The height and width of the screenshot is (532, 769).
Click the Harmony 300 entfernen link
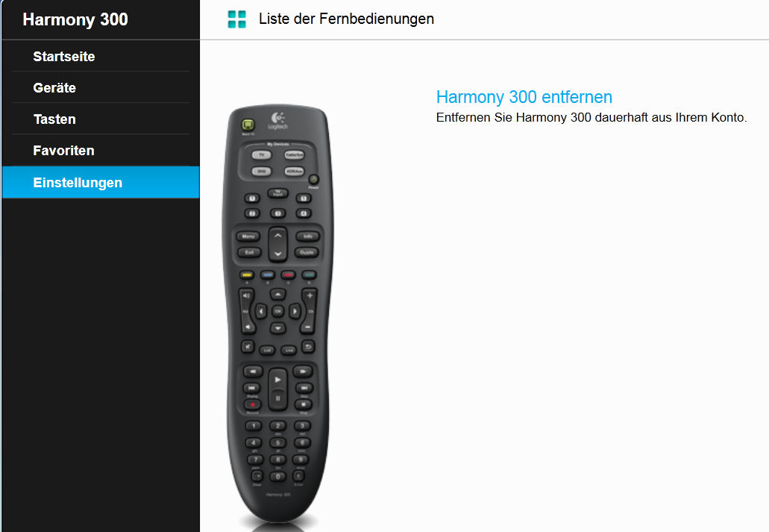(x=524, y=97)
